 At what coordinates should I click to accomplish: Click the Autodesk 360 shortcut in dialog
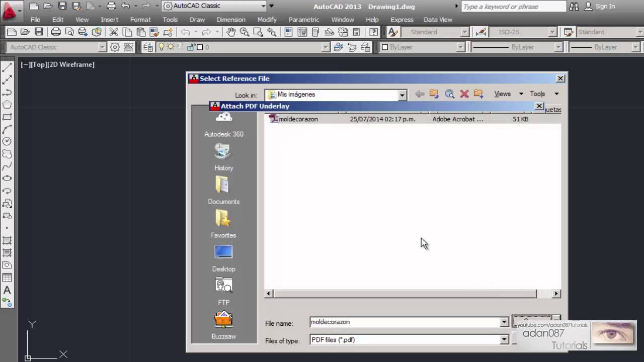tap(224, 125)
